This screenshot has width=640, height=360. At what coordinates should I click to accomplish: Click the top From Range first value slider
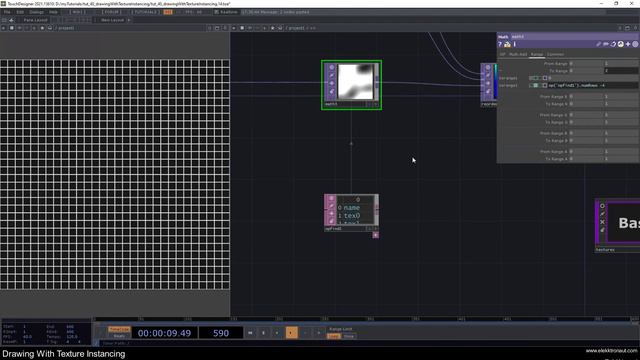pos(587,64)
